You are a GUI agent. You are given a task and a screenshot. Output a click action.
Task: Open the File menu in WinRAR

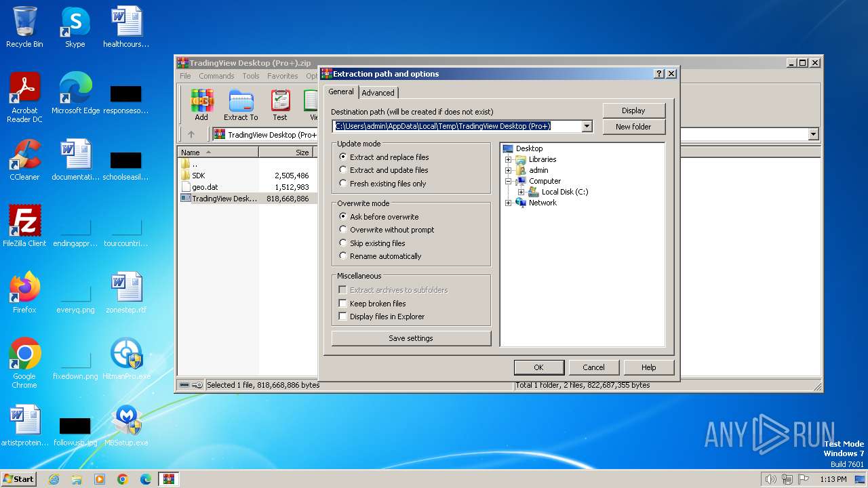coord(185,76)
